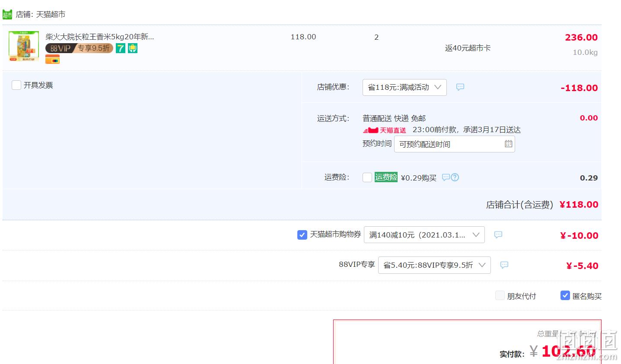Click the -118.00 store discount amount
This screenshot has height=364, width=621.
tap(579, 88)
